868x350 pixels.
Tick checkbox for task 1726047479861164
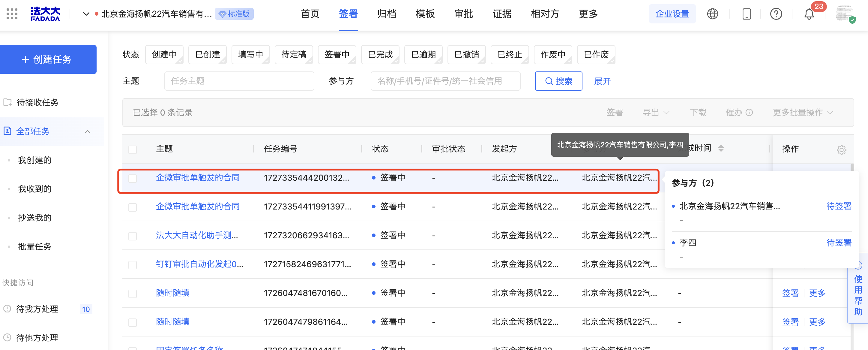pyautogui.click(x=133, y=322)
